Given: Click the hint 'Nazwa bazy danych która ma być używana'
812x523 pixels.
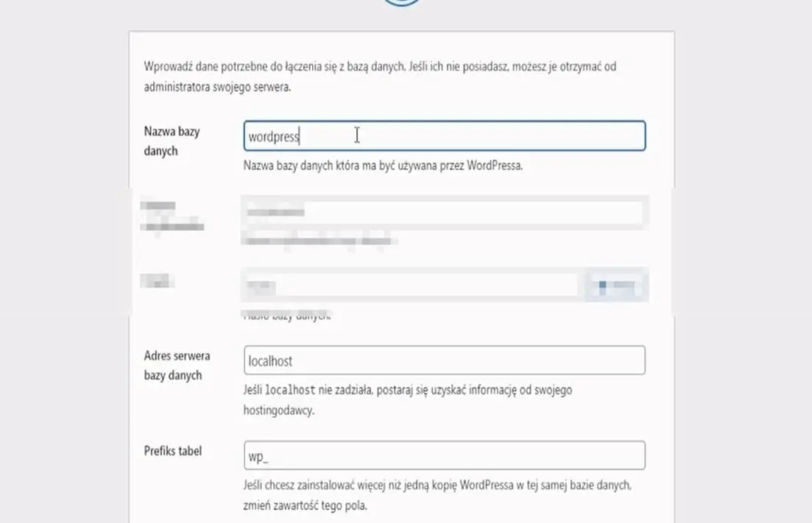Looking at the screenshot, I should pyautogui.click(x=383, y=166).
